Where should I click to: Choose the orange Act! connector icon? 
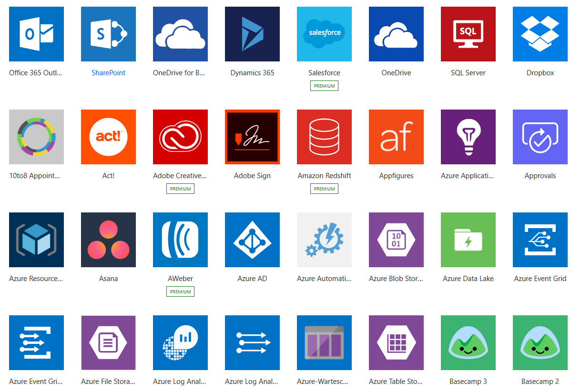(108, 137)
